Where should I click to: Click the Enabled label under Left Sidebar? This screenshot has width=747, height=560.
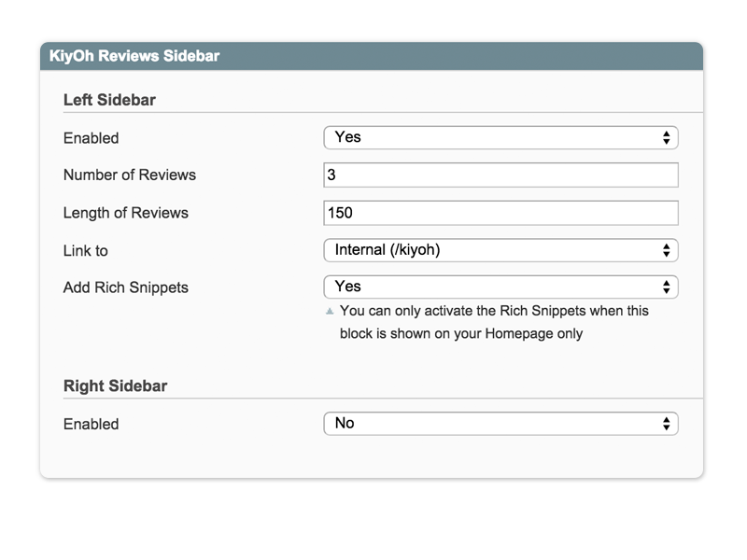pos(91,138)
